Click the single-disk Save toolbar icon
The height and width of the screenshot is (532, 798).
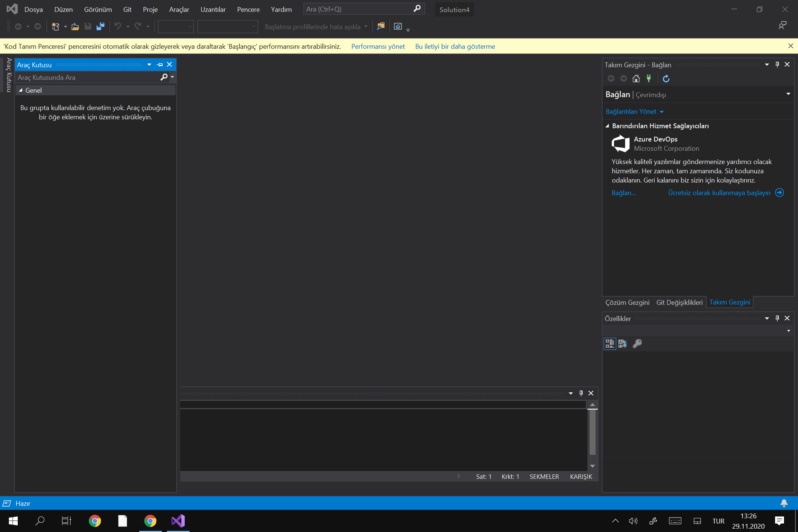pyautogui.click(x=88, y=27)
